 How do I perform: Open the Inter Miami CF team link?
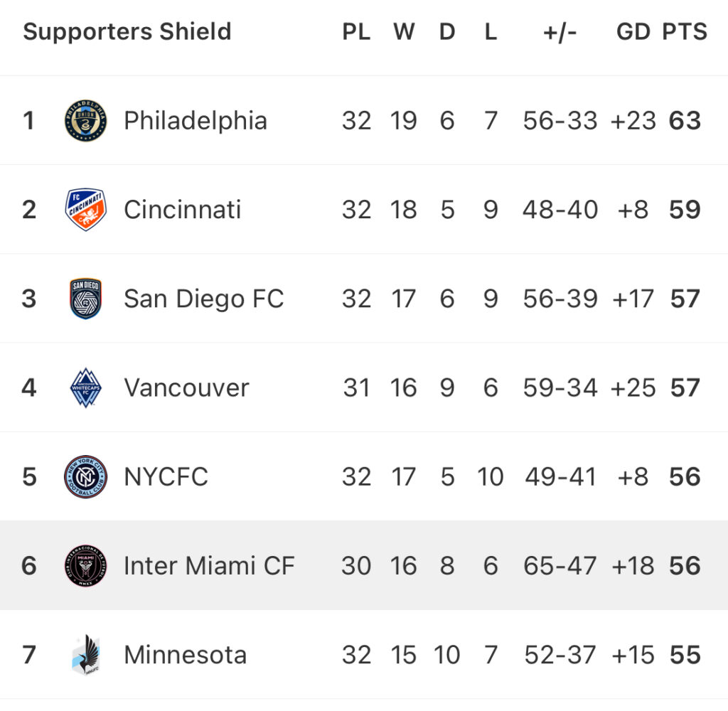click(x=210, y=566)
